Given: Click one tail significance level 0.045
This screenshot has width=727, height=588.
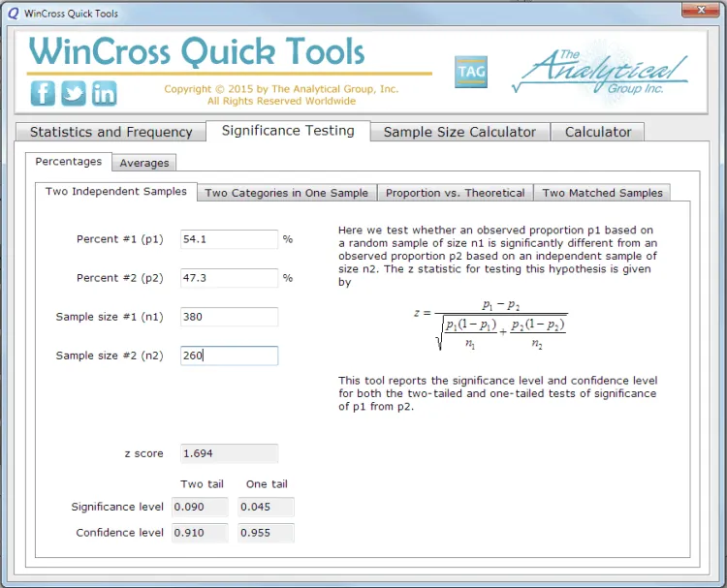Looking at the screenshot, I should point(266,507).
